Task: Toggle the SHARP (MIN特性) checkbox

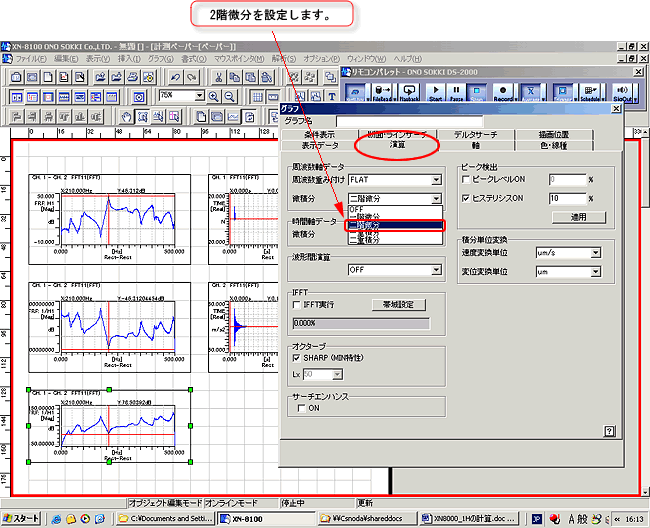Action: [x=296, y=358]
